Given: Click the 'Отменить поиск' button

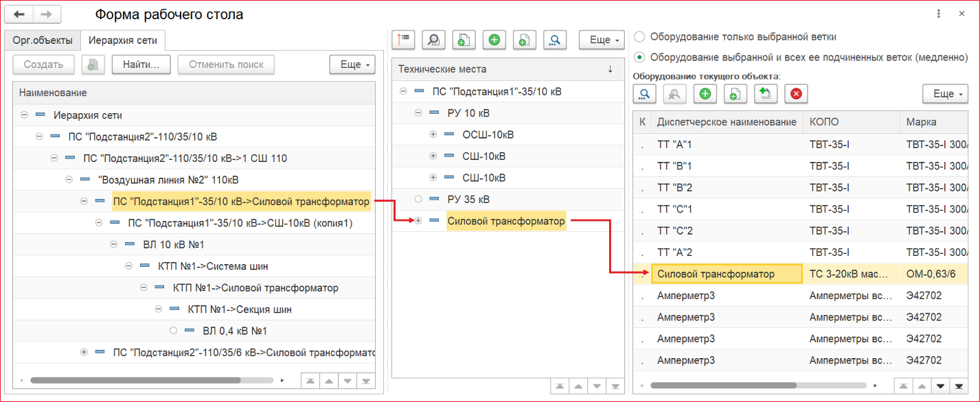Looking at the screenshot, I should [x=225, y=64].
